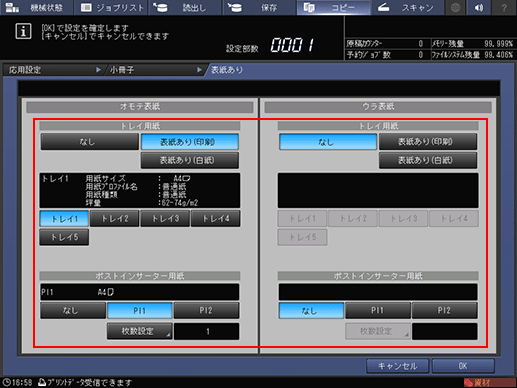Select 表紙あり(印刷) for the back cover
The image size is (517, 388).
click(428, 142)
